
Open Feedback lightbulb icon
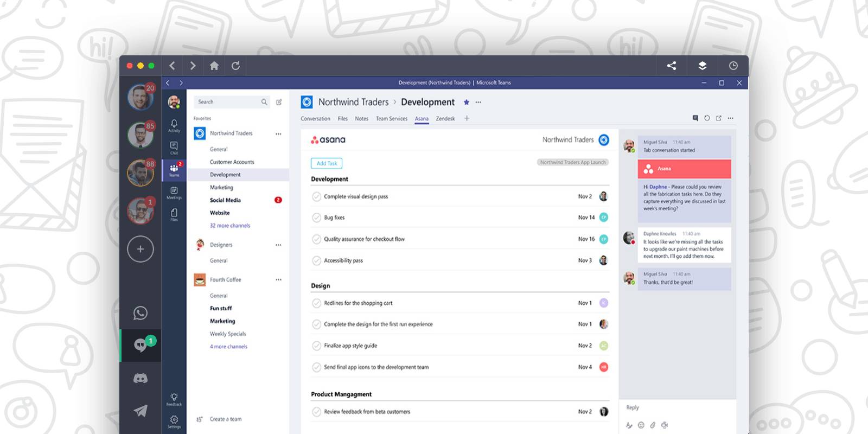[x=174, y=399]
